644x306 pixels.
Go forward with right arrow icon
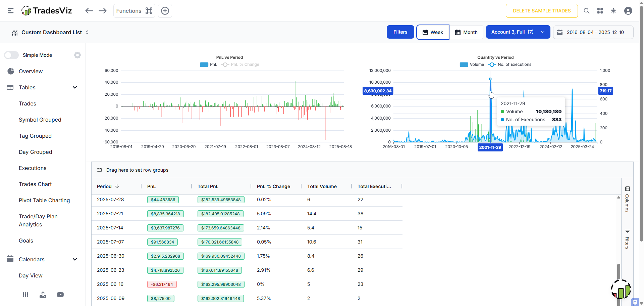[103, 11]
